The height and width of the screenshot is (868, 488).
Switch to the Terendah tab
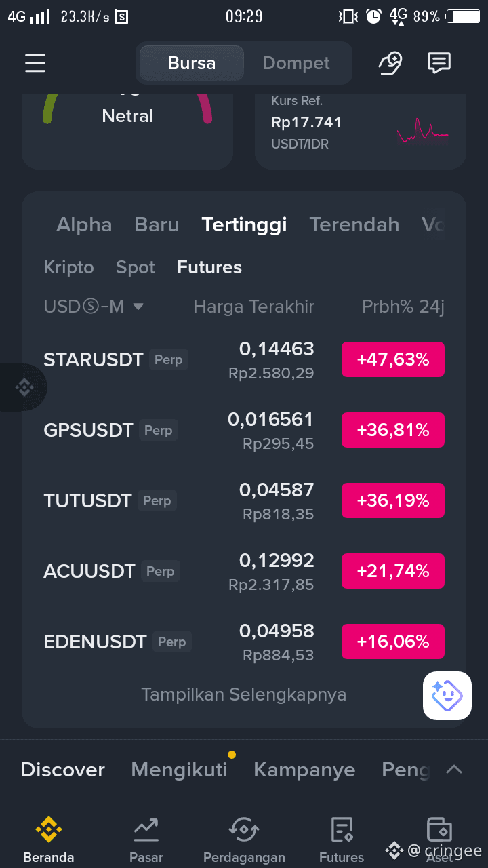354,224
